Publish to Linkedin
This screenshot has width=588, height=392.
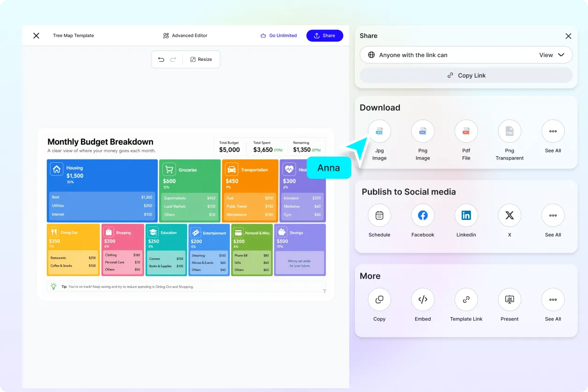pos(466,216)
